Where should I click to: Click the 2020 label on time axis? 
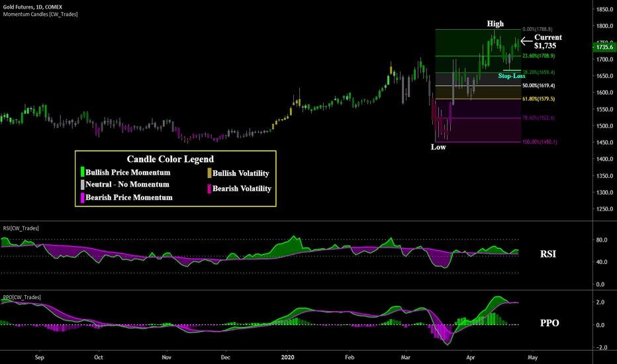point(287,357)
